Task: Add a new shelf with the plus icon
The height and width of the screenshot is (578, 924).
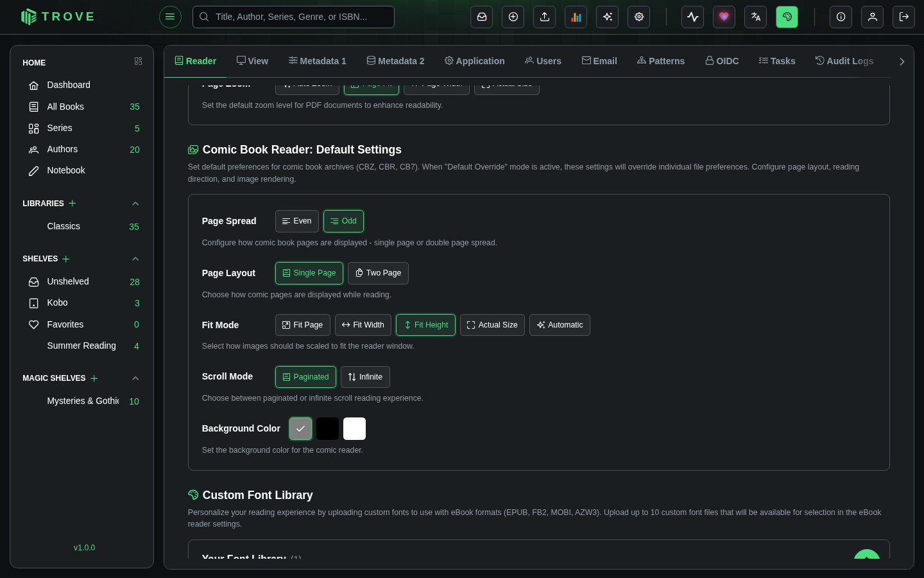Action: pyautogui.click(x=66, y=259)
